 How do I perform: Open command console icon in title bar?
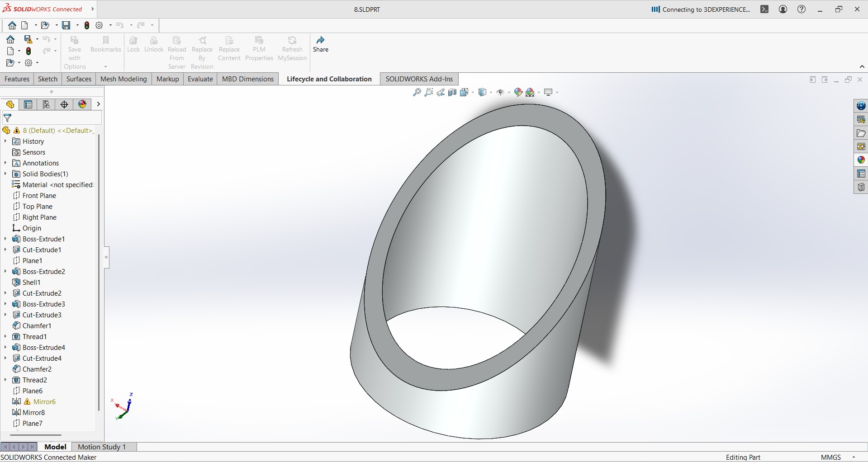coord(764,9)
